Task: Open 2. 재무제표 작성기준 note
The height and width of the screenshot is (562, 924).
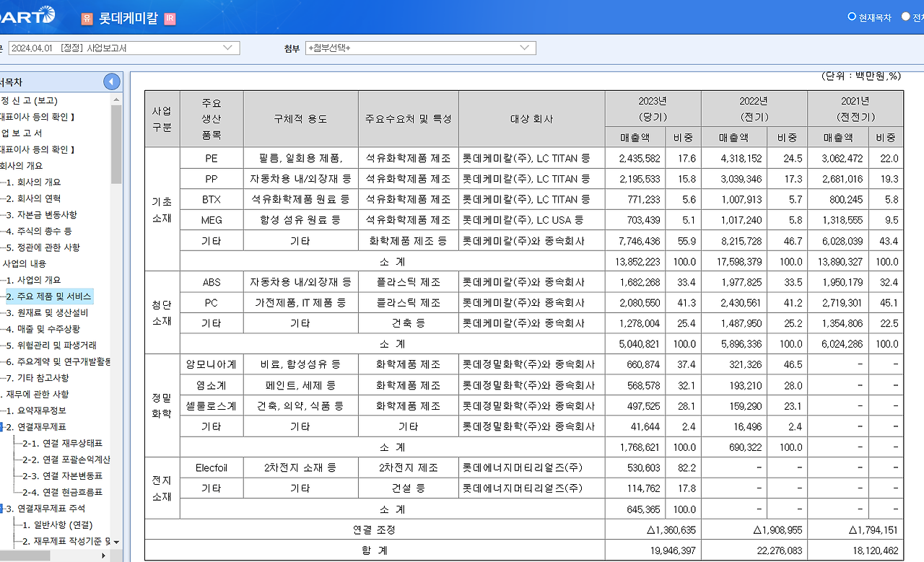Action: pos(66,541)
